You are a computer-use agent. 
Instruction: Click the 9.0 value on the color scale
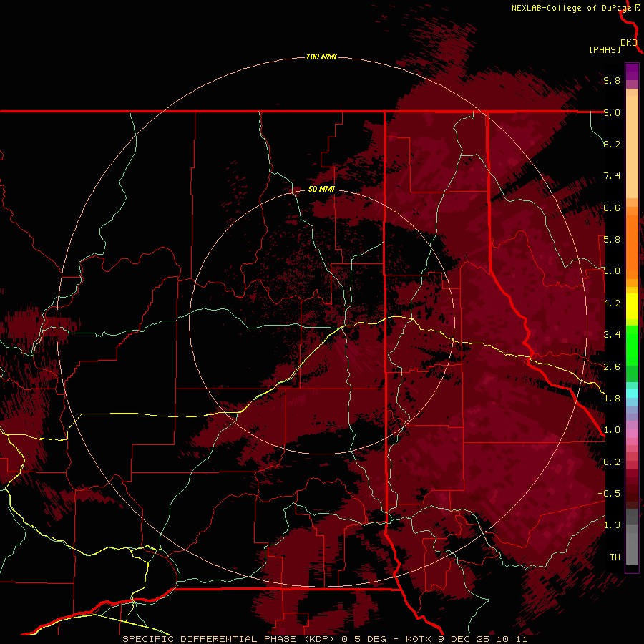point(612,112)
